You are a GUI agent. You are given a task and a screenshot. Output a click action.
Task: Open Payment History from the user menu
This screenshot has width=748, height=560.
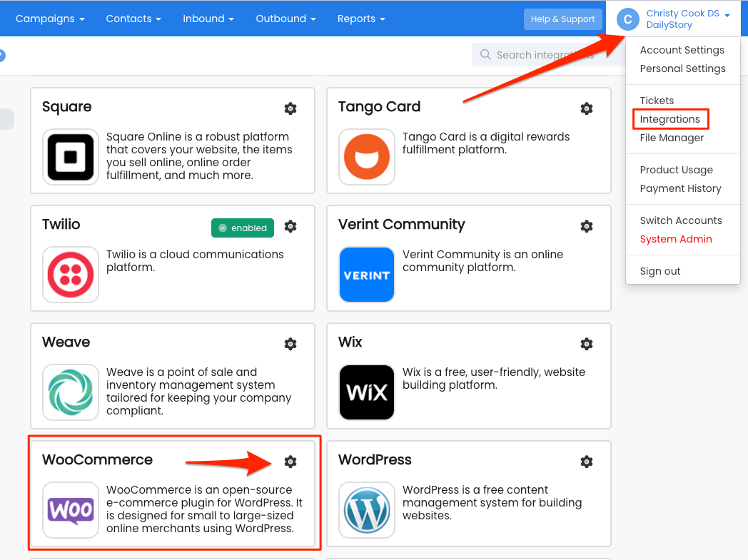coord(681,188)
